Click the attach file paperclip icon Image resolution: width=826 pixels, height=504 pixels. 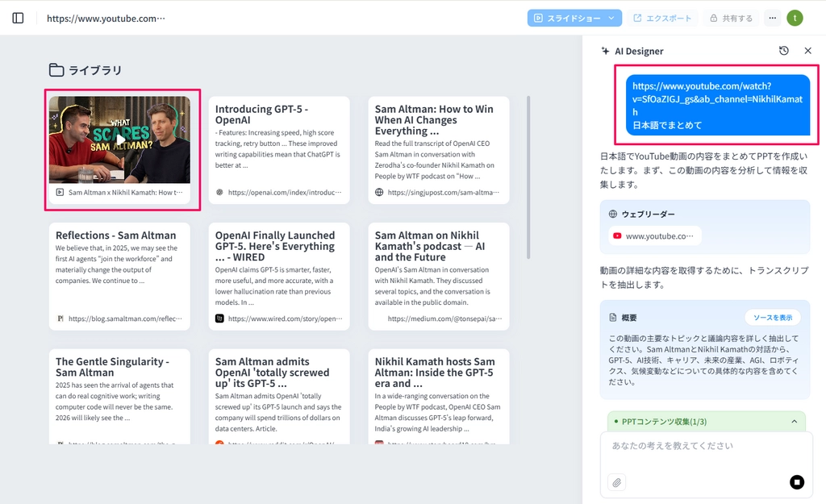(x=616, y=482)
